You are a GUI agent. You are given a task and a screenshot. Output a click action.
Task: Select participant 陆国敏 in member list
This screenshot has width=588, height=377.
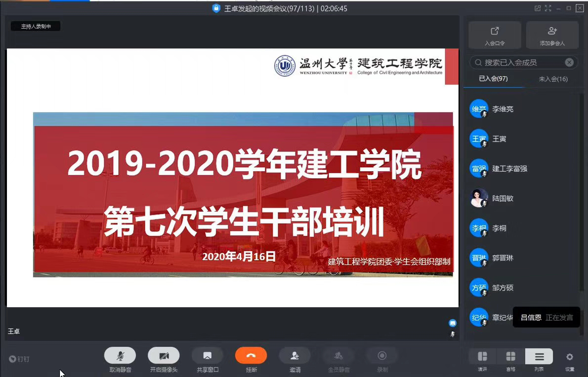tap(503, 198)
